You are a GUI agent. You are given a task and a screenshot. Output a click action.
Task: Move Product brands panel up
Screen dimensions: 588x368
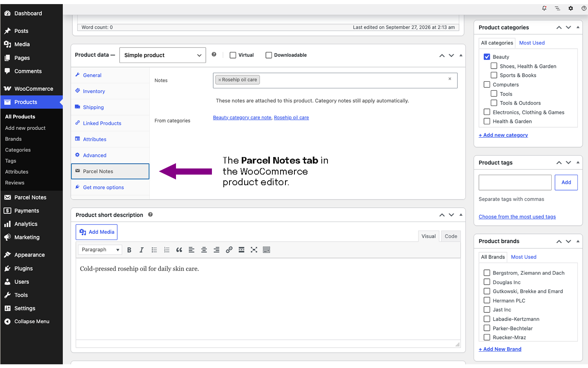pos(559,241)
